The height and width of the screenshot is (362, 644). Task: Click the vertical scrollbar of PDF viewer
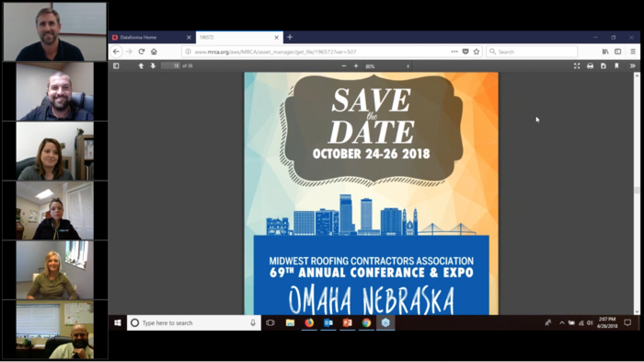click(x=637, y=193)
